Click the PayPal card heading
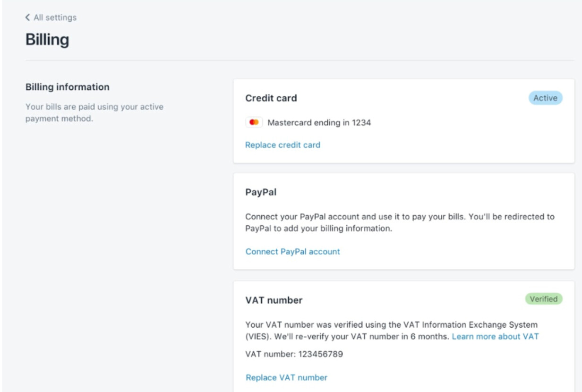The image size is (582, 392). coord(261,192)
